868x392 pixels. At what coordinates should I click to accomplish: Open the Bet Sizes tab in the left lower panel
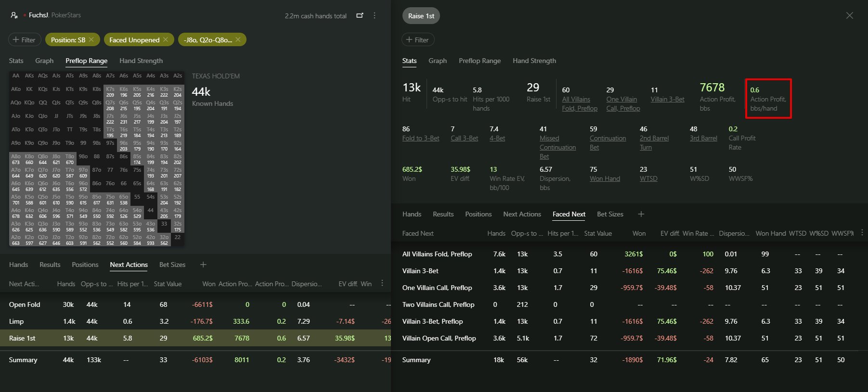[172, 265]
